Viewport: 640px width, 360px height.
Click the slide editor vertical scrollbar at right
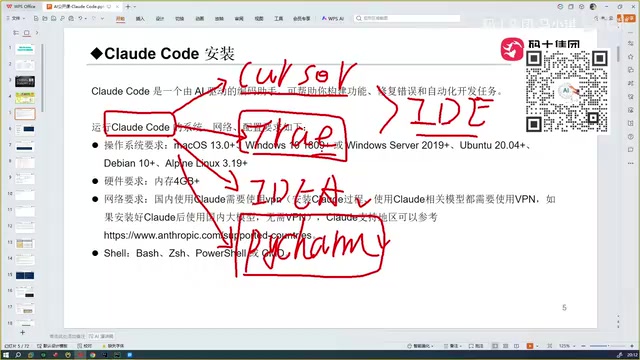tap(618, 54)
